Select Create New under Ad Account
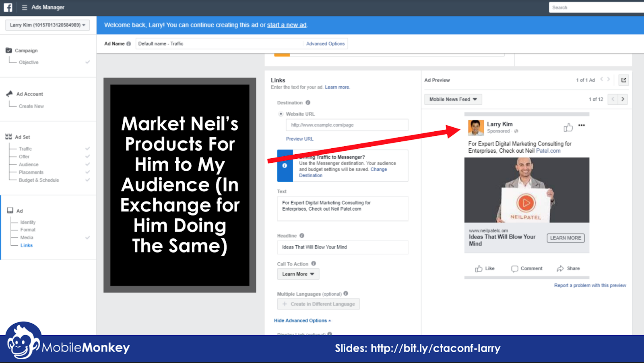The height and width of the screenshot is (363, 644). [x=31, y=106]
